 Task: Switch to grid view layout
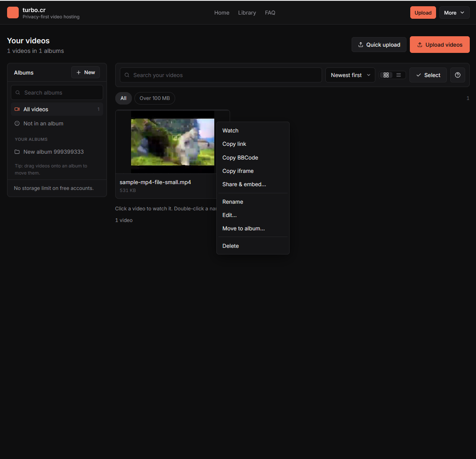coord(386,75)
